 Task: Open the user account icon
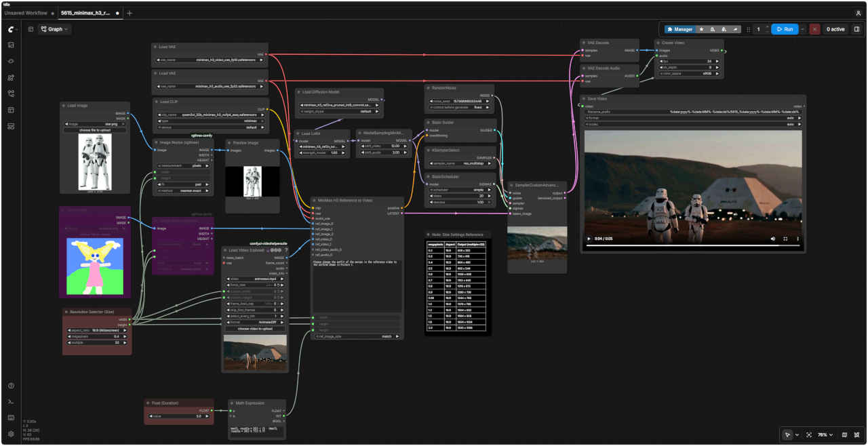tap(859, 13)
